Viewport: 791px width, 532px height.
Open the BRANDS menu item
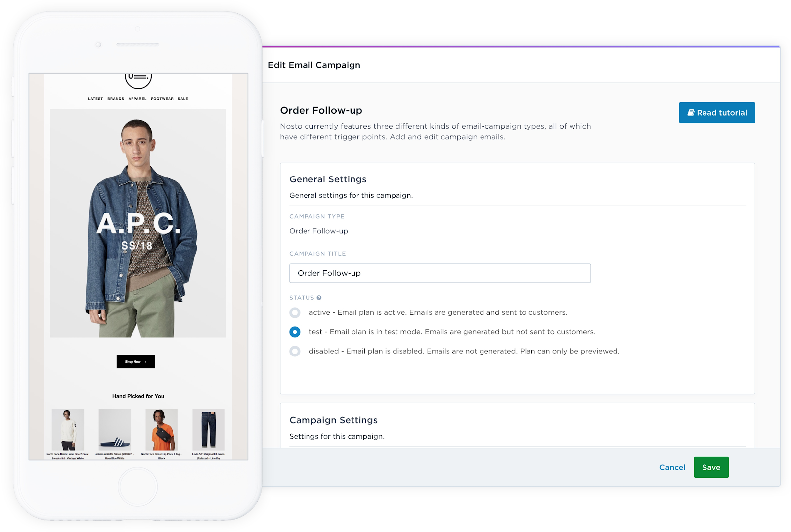(x=116, y=99)
